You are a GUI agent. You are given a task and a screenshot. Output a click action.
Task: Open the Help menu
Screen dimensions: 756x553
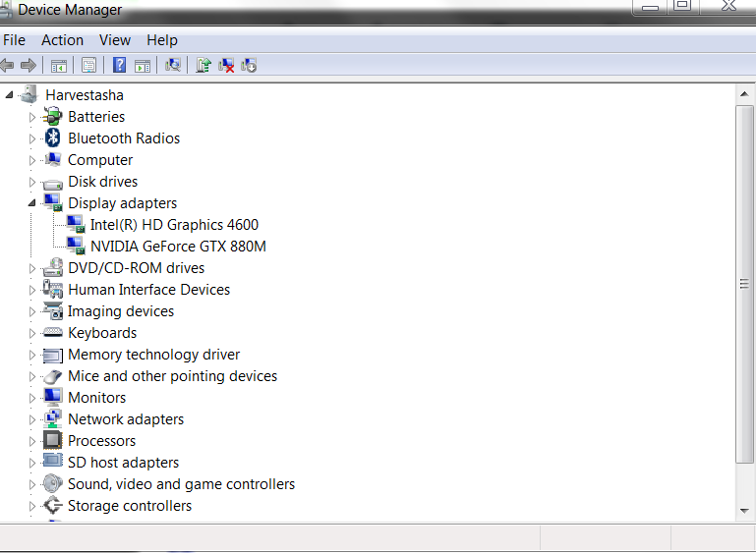click(x=162, y=40)
